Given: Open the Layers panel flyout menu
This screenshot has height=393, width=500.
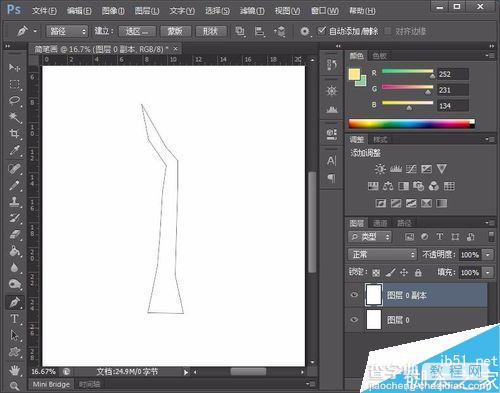Looking at the screenshot, I should pos(490,223).
